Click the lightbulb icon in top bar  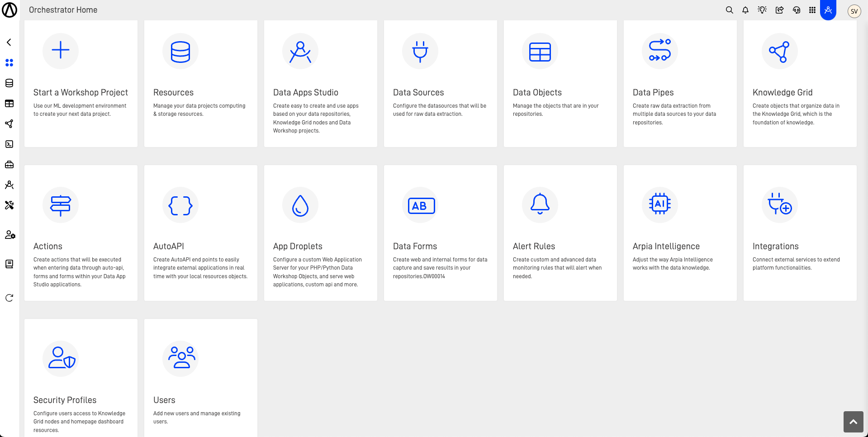coord(762,10)
